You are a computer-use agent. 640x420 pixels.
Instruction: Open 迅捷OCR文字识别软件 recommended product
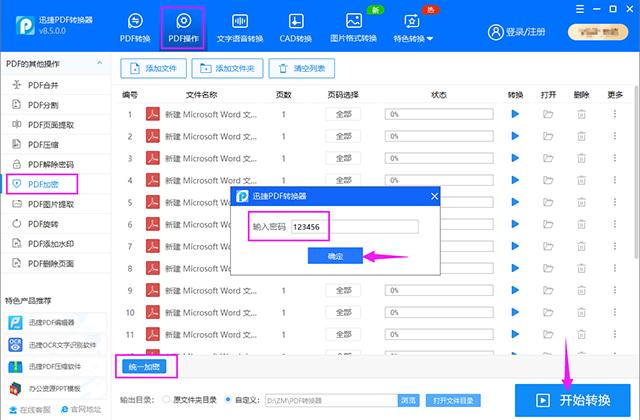point(56,345)
